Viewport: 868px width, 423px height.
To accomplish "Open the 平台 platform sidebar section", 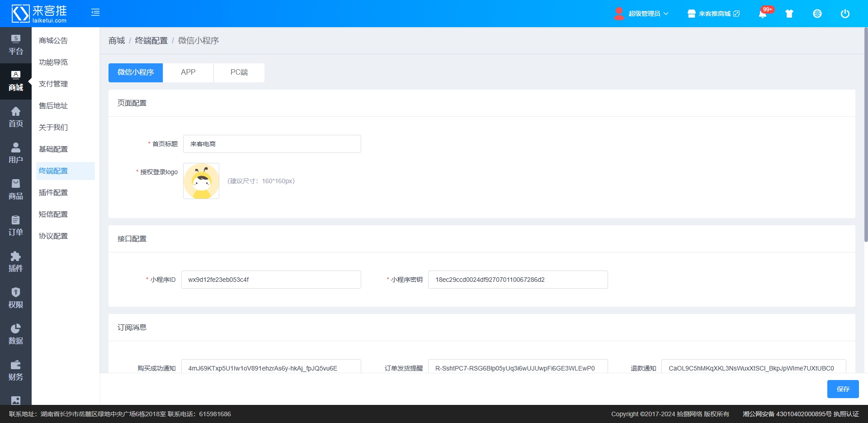I will coord(16,45).
